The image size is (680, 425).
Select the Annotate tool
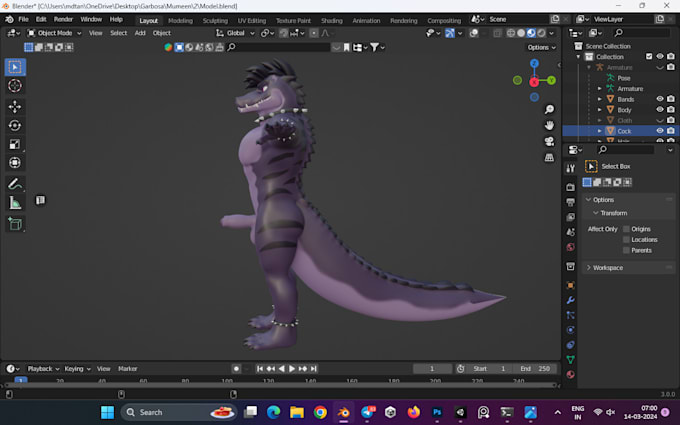[15, 184]
